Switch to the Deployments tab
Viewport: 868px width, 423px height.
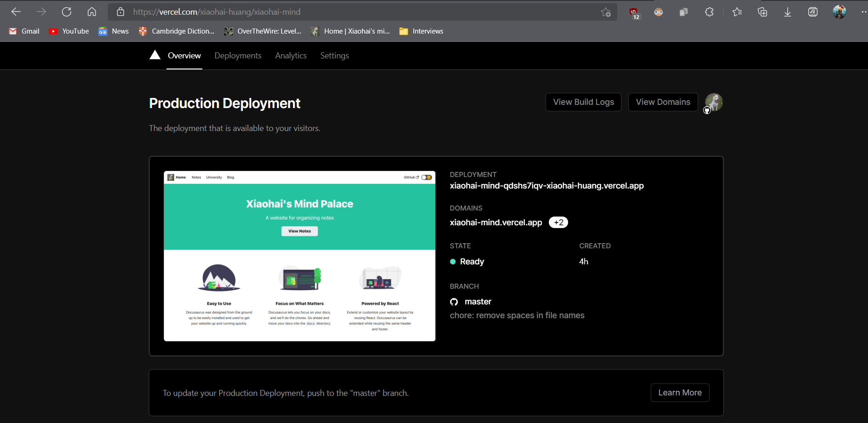coord(237,55)
